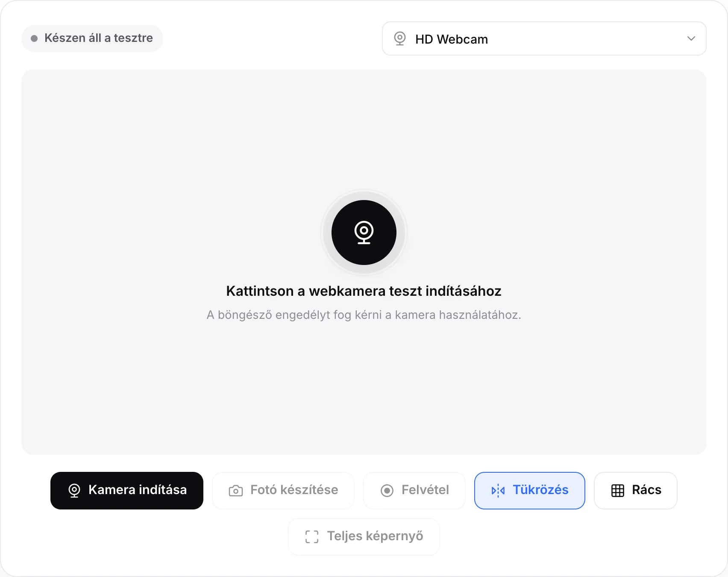Start recording with Felvétel button
The image size is (728, 577).
414,490
